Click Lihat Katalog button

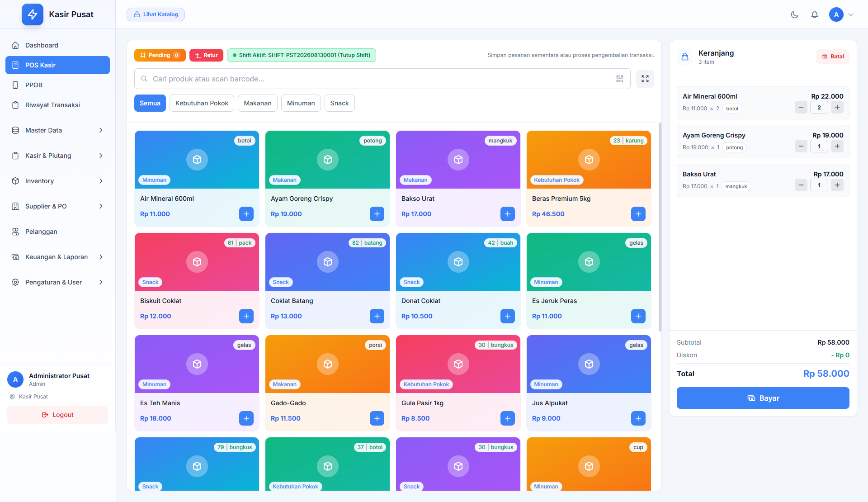tap(156, 14)
